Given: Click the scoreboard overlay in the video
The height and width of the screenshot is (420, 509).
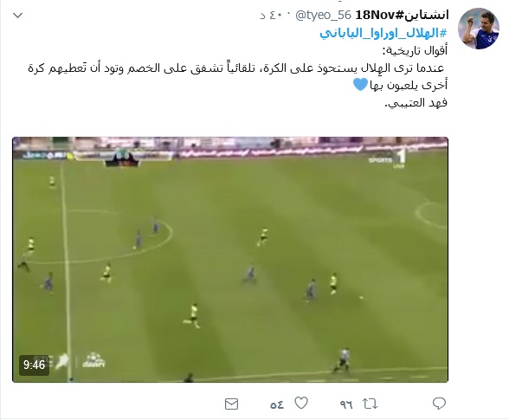Looking at the screenshot, I should (122, 158).
